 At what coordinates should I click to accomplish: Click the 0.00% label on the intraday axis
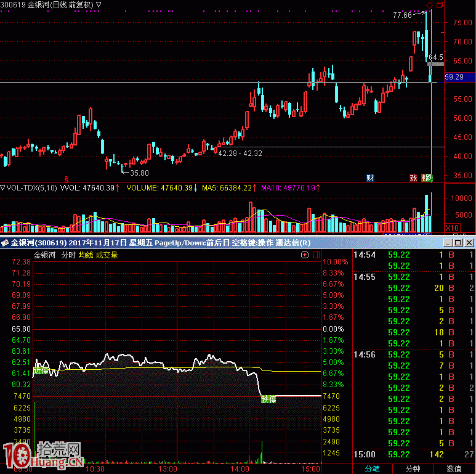click(x=333, y=329)
